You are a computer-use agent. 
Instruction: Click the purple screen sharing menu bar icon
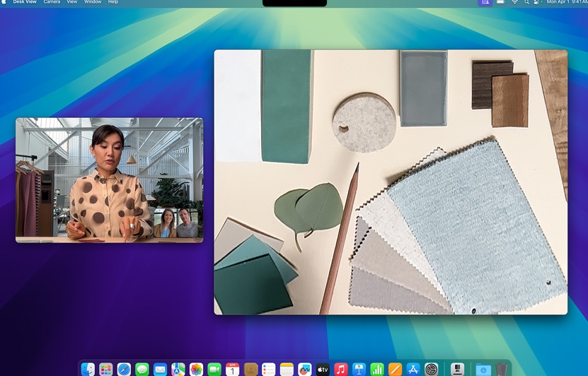point(485,2)
